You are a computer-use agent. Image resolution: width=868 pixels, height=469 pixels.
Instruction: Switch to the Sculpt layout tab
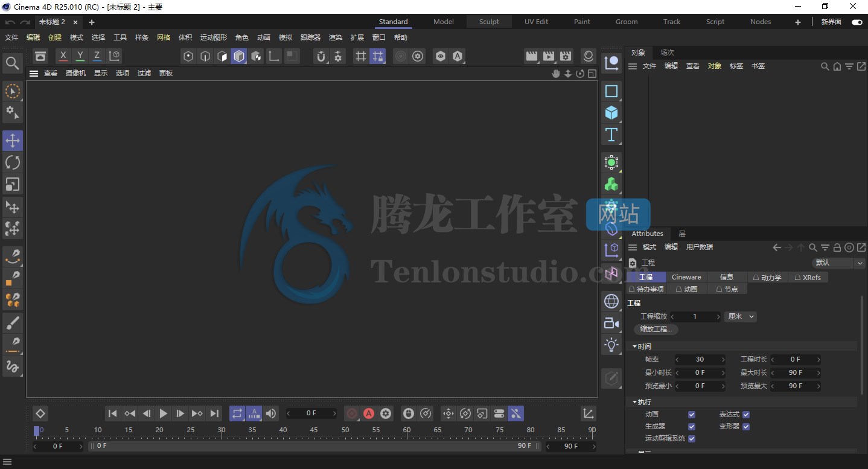489,22
